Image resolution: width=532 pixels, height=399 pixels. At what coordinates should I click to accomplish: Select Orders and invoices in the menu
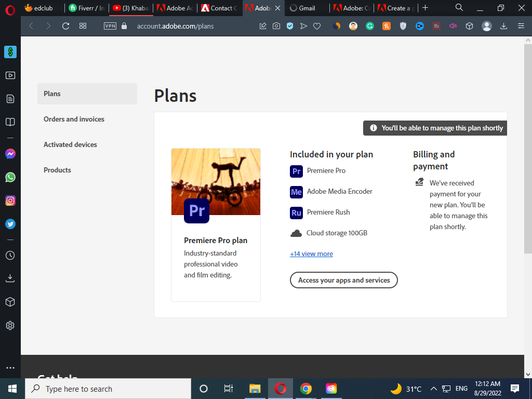point(74,119)
